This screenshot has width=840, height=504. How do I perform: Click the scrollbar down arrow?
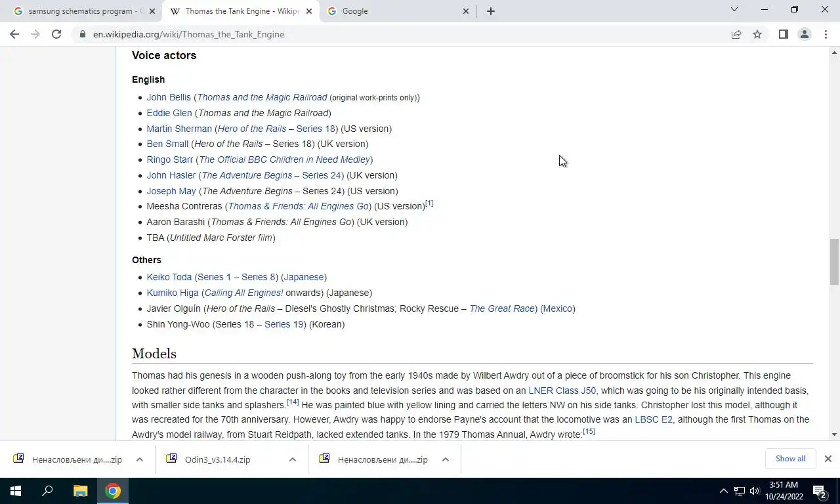(835, 434)
